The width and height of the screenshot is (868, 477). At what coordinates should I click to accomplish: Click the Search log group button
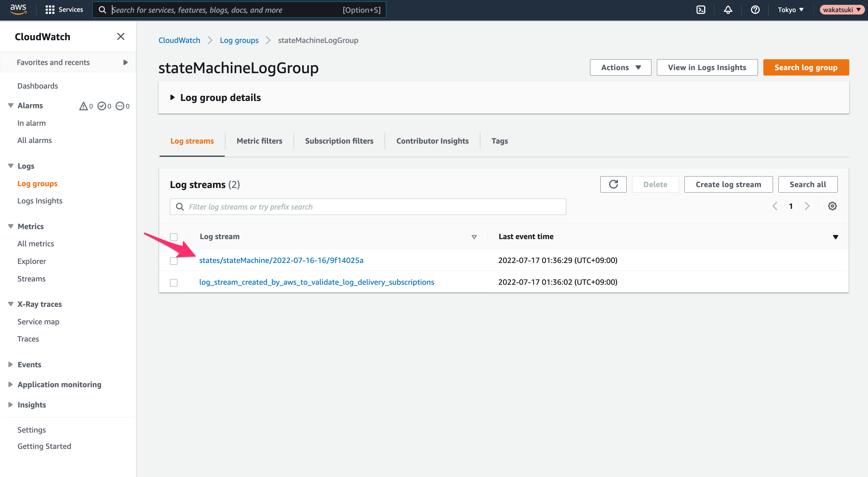[806, 67]
